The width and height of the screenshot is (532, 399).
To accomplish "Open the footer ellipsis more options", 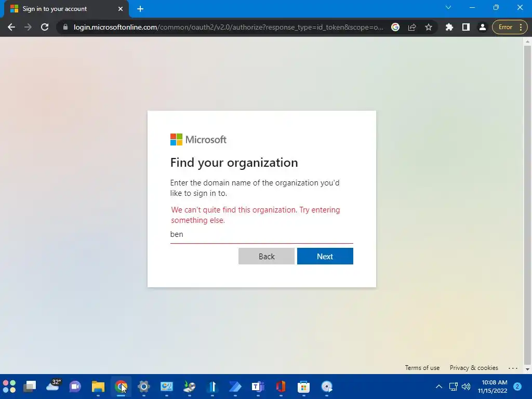I will 513,368.
